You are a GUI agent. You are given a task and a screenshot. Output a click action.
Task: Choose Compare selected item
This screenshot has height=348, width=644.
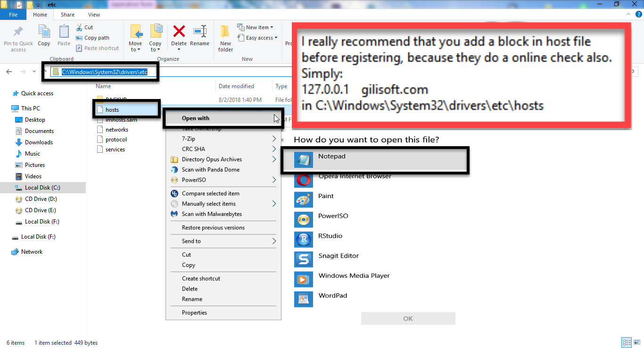(223, 193)
